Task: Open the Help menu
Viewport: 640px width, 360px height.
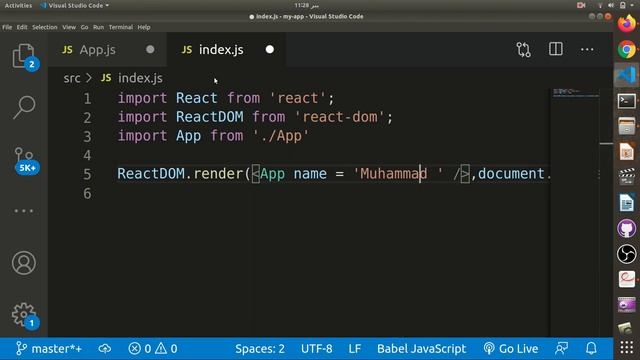Action: point(144,27)
